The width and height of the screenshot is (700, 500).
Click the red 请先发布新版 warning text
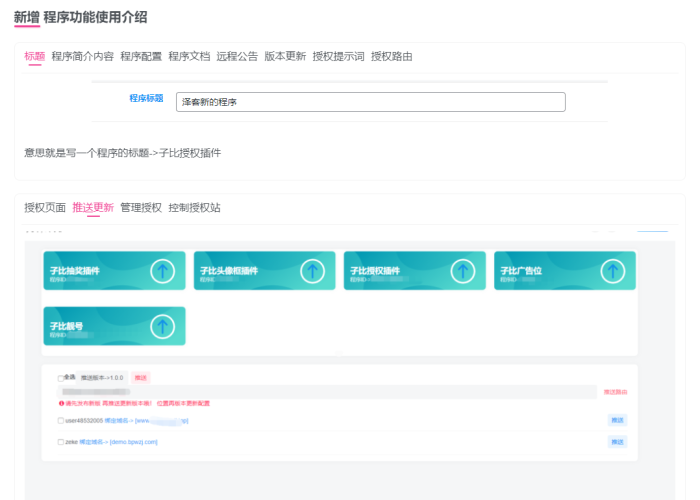coord(138,404)
